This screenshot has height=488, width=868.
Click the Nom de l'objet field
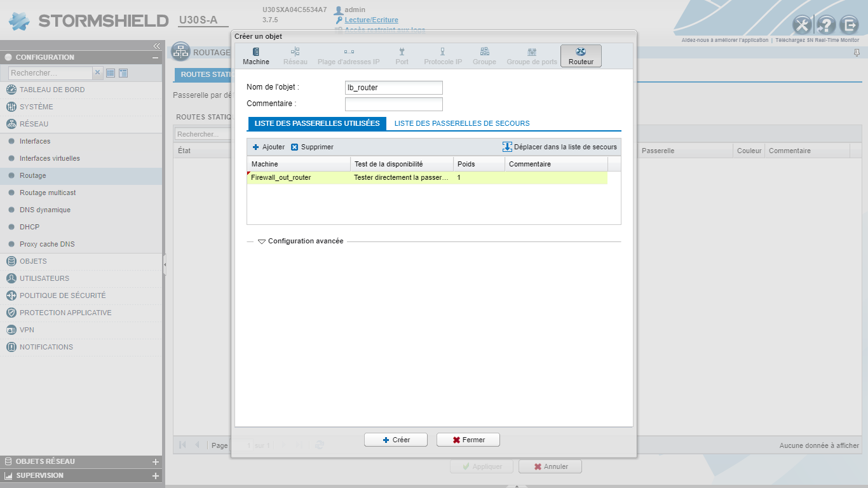pos(394,88)
